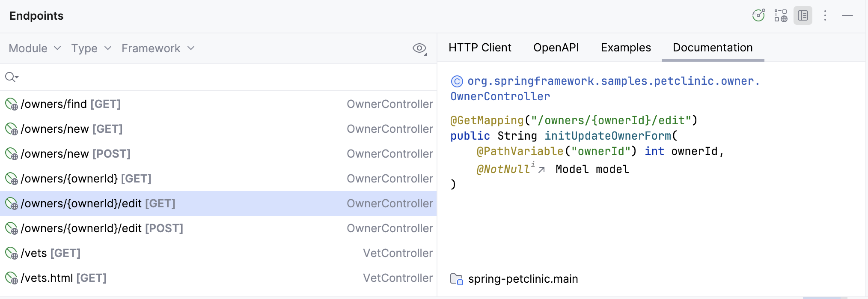Click the initUpdateOwnerForm method link

(x=608, y=136)
